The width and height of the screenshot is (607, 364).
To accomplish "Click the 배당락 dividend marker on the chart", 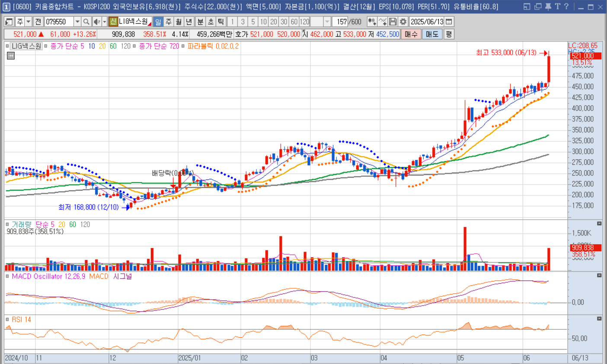I will [173, 173].
